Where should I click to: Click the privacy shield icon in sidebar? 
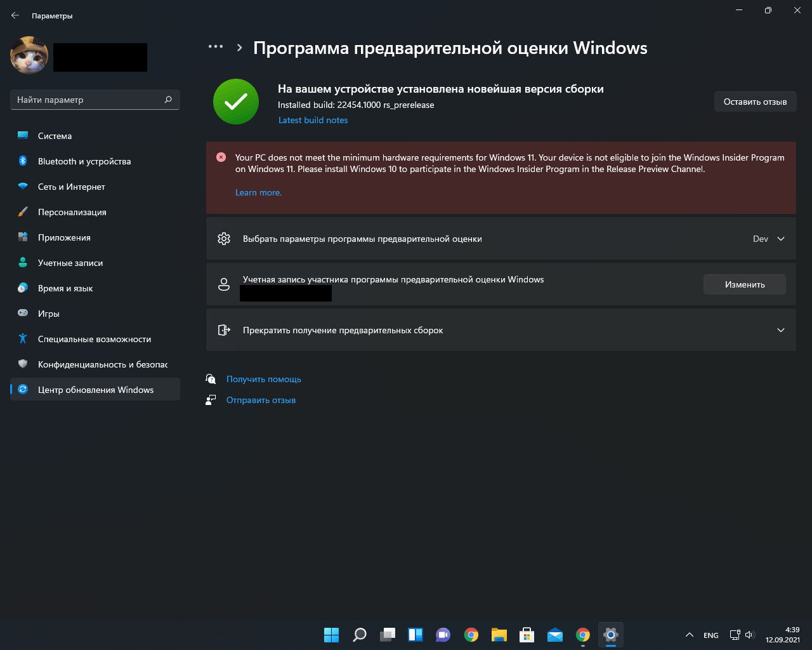pyautogui.click(x=23, y=364)
